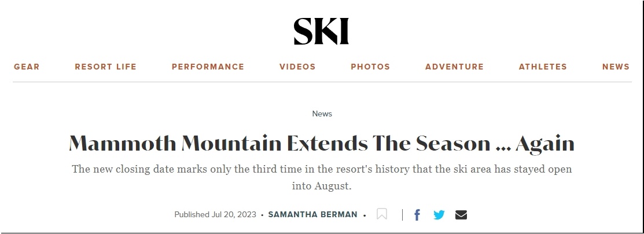This screenshot has height=234, width=644.
Task: Open author Samantha Berman's profile link
Action: point(312,215)
